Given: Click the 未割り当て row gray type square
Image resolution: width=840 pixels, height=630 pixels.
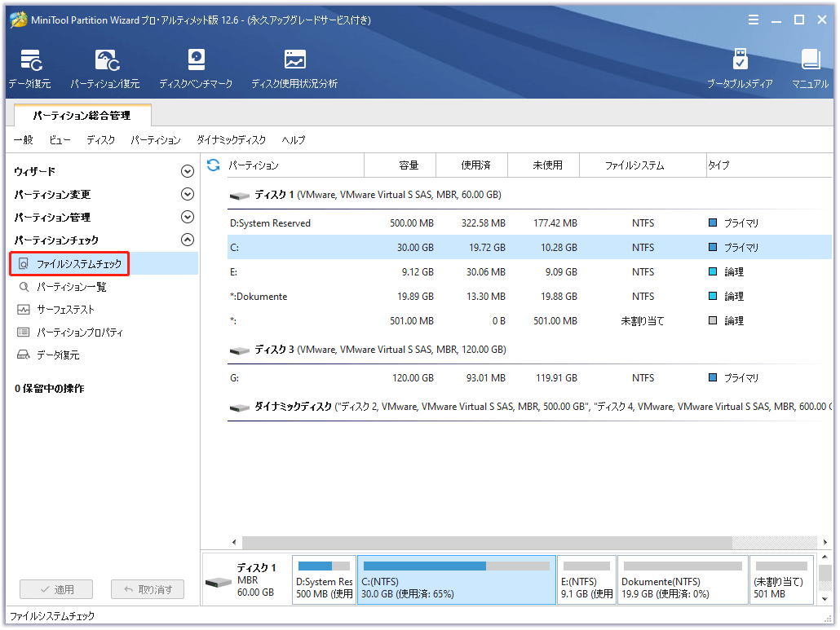Looking at the screenshot, I should pyautogui.click(x=713, y=320).
